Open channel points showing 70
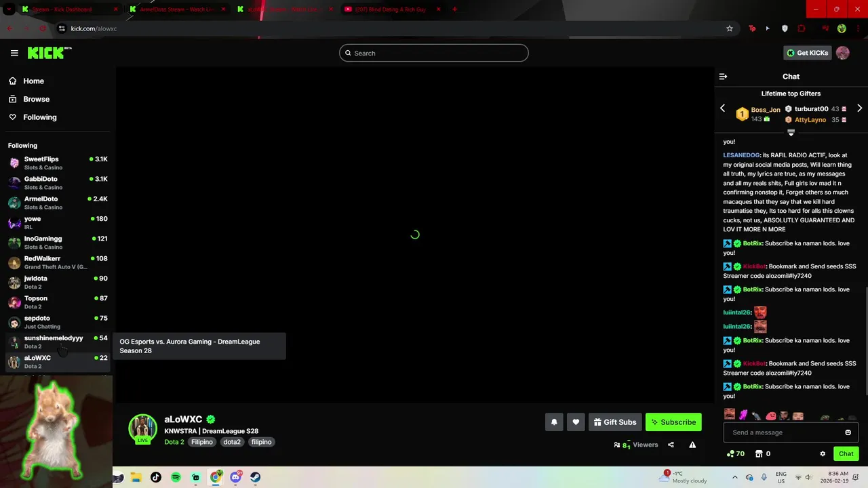The width and height of the screenshot is (868, 488). 735,453
